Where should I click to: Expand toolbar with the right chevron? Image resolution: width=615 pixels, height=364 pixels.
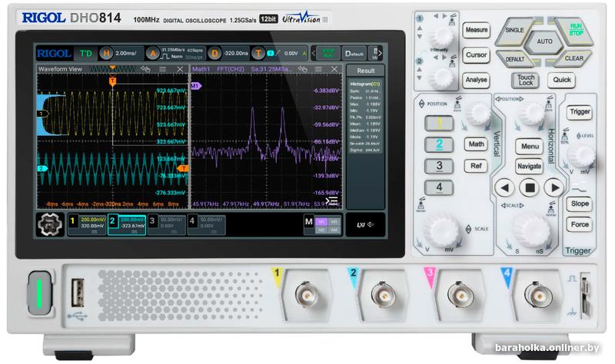[380, 53]
